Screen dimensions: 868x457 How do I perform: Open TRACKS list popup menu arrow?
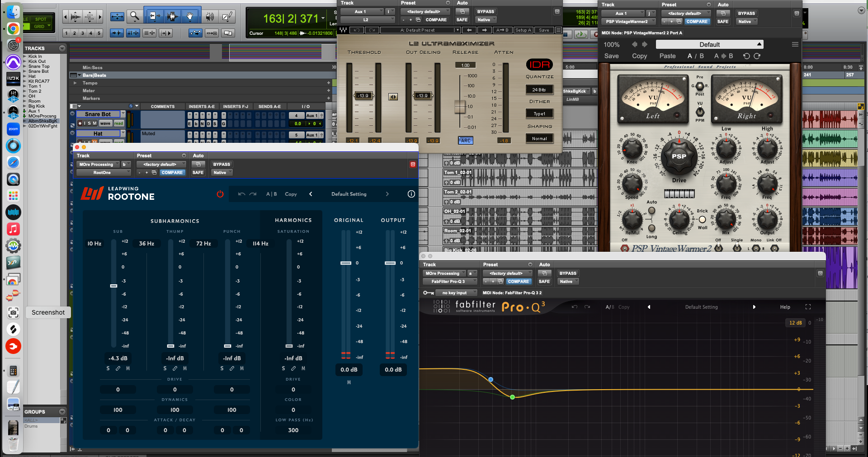(62, 48)
